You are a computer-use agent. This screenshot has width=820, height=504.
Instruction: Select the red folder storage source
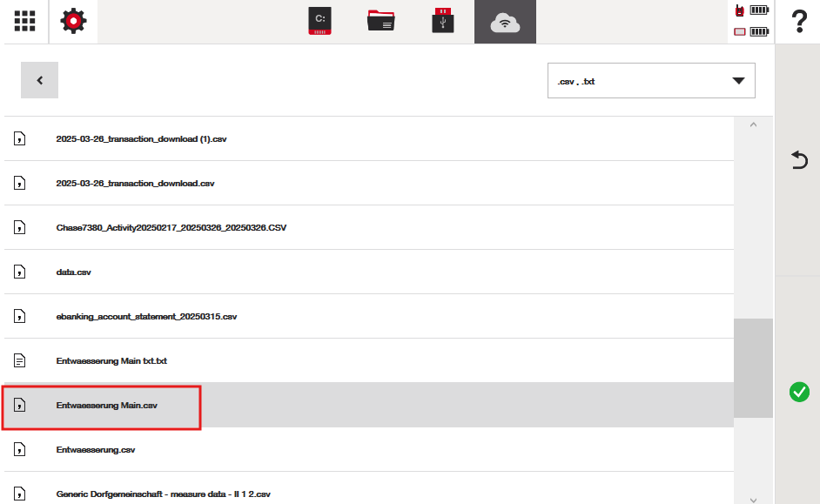point(381,22)
